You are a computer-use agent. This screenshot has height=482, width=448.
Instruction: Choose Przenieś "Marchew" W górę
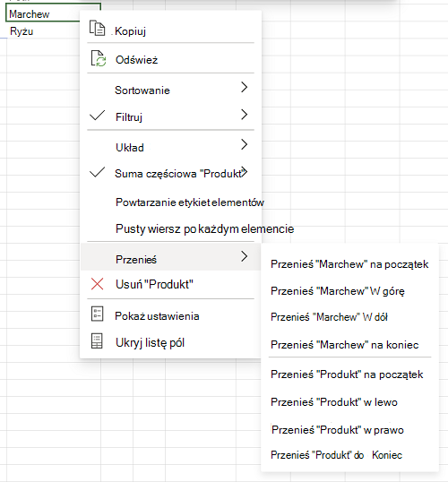(x=338, y=291)
